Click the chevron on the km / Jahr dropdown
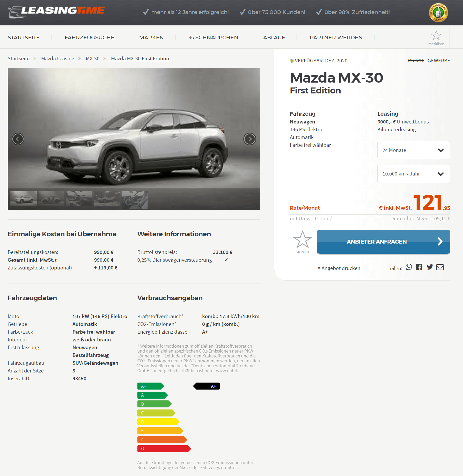 (x=441, y=174)
